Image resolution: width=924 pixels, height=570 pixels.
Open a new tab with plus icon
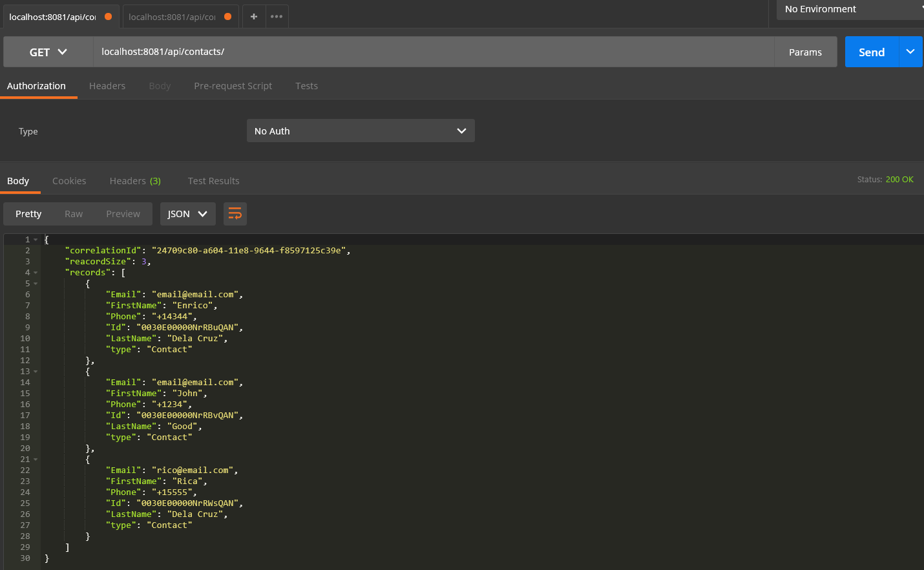pyautogui.click(x=254, y=17)
